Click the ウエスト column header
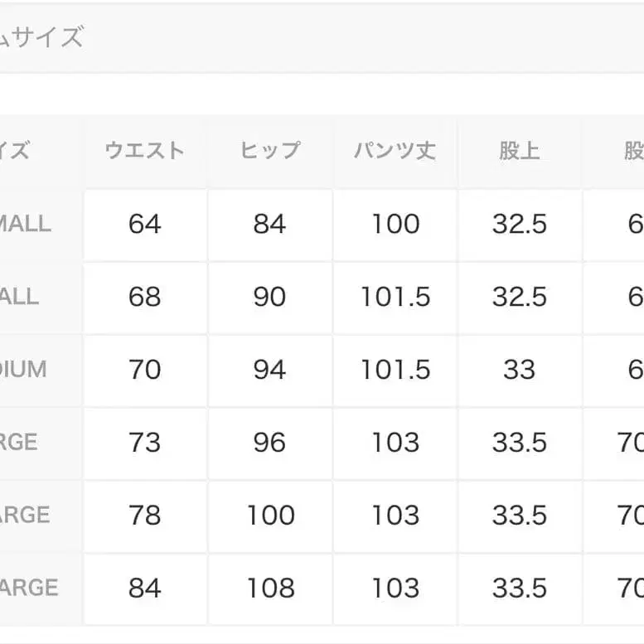This screenshot has height=644, width=644. click(145, 151)
